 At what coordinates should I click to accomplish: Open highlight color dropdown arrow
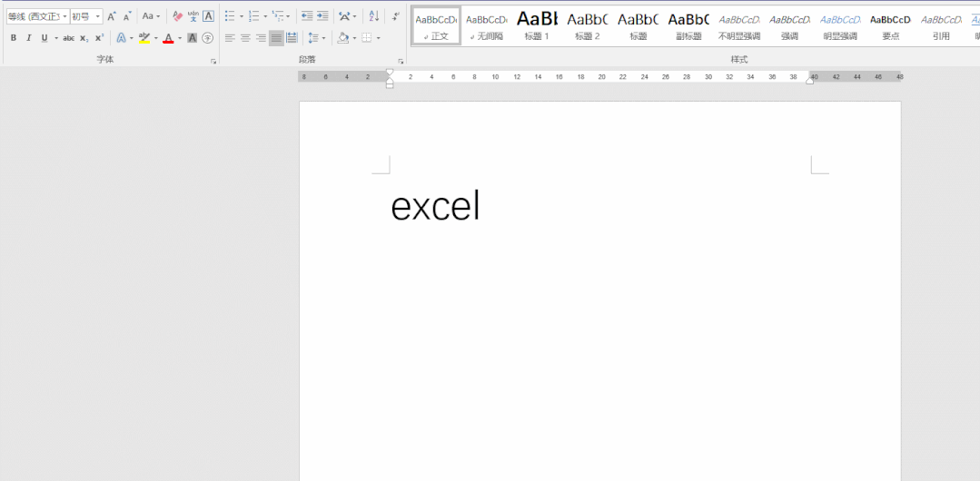155,38
